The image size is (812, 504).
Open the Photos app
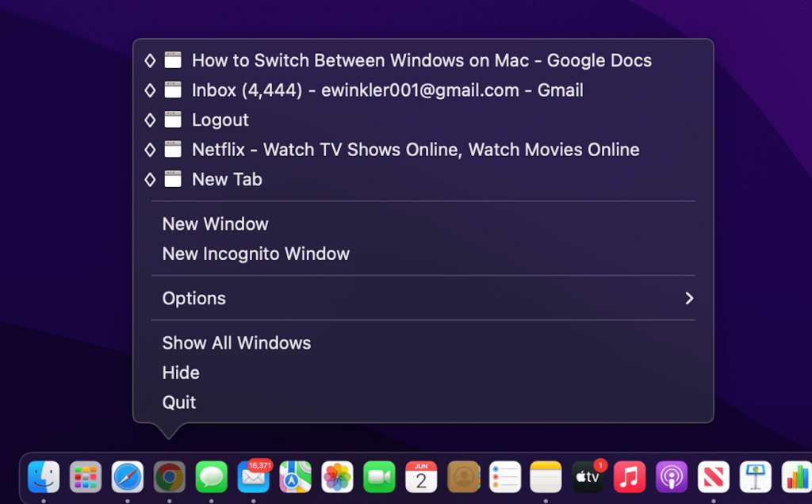click(x=337, y=476)
